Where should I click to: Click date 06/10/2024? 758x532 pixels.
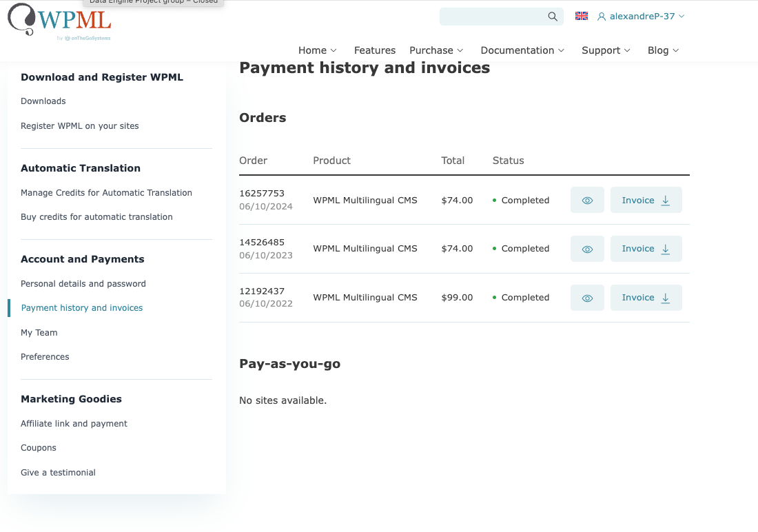266,207
